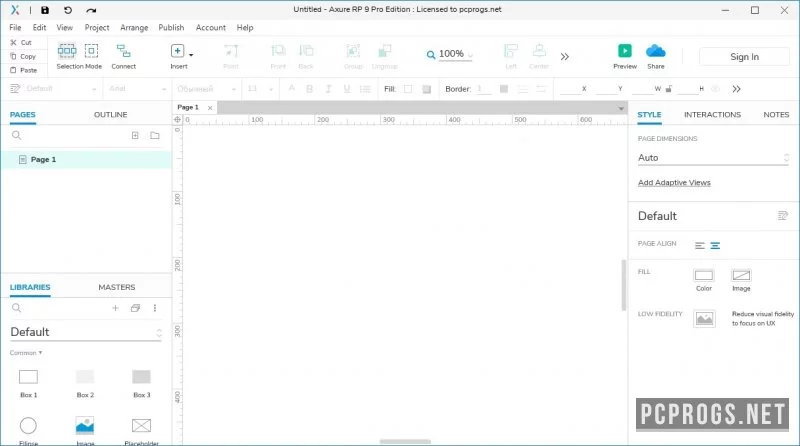This screenshot has height=446, width=800.
Task: Open the widget style Default dropdown
Action: [60, 89]
